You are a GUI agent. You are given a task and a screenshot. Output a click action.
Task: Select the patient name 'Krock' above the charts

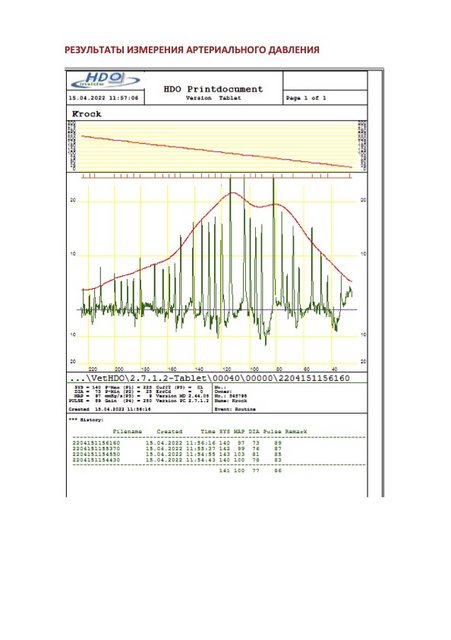[87, 114]
